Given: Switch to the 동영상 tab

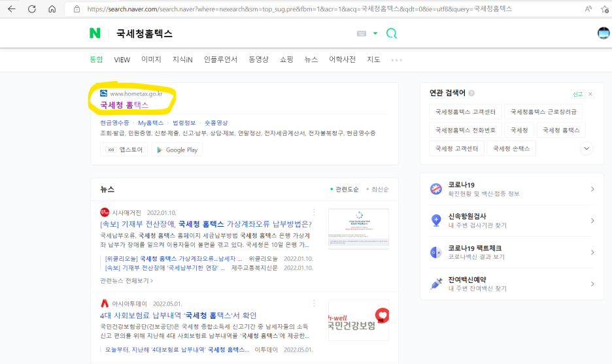Looking at the screenshot, I should click(x=258, y=59).
